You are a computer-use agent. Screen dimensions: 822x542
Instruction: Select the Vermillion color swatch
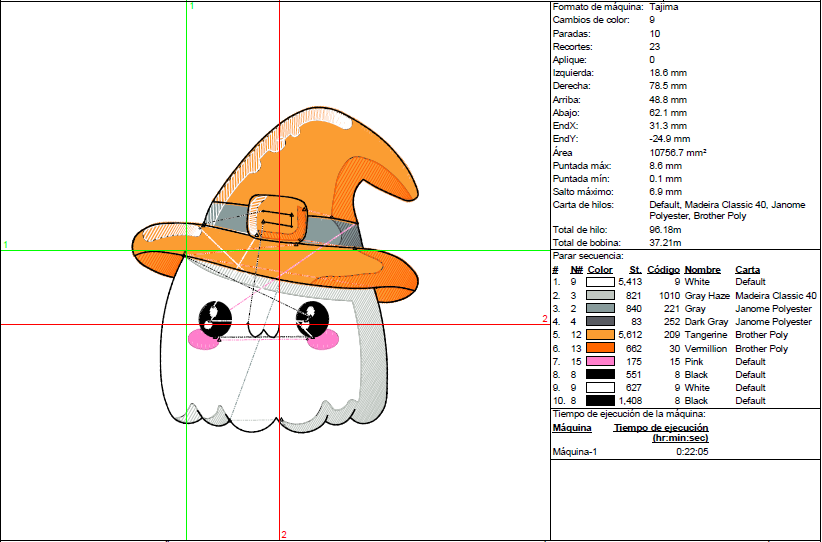click(x=601, y=348)
